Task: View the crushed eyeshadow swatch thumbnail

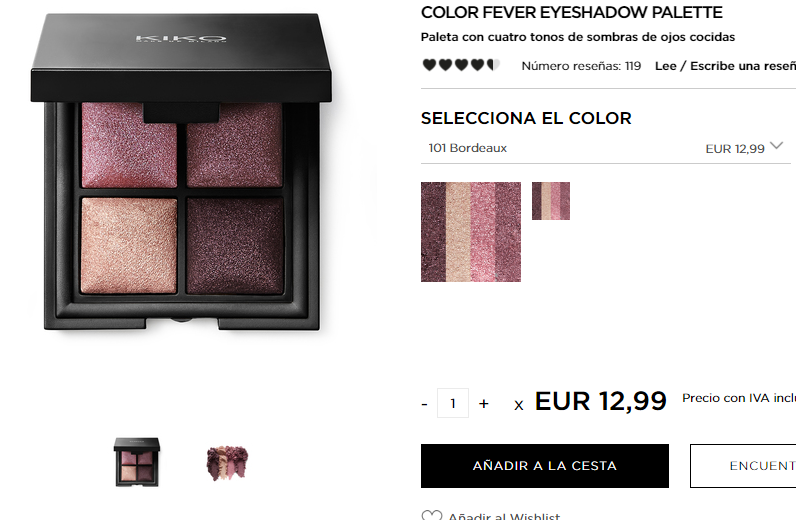Action: pos(227,463)
